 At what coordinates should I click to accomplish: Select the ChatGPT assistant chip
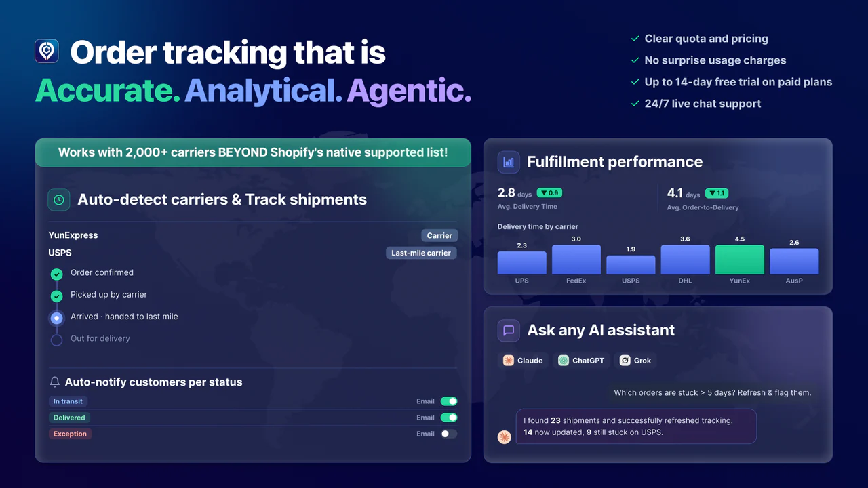click(x=582, y=361)
